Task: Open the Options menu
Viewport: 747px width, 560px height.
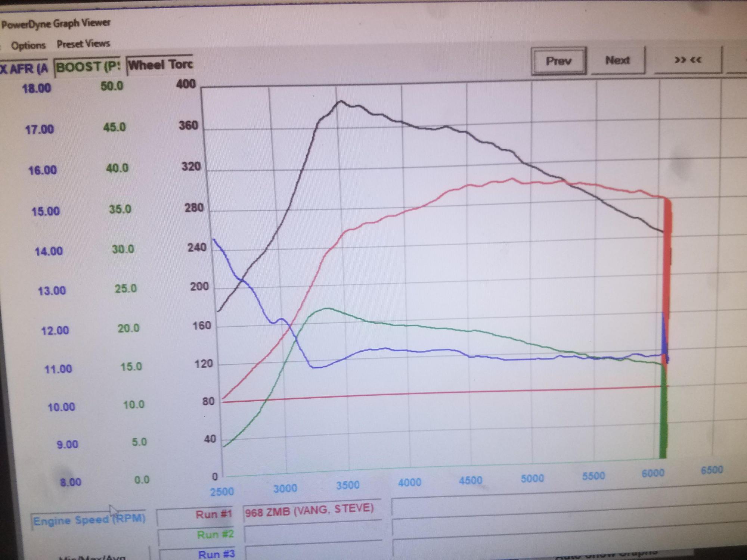Action: 28,46
